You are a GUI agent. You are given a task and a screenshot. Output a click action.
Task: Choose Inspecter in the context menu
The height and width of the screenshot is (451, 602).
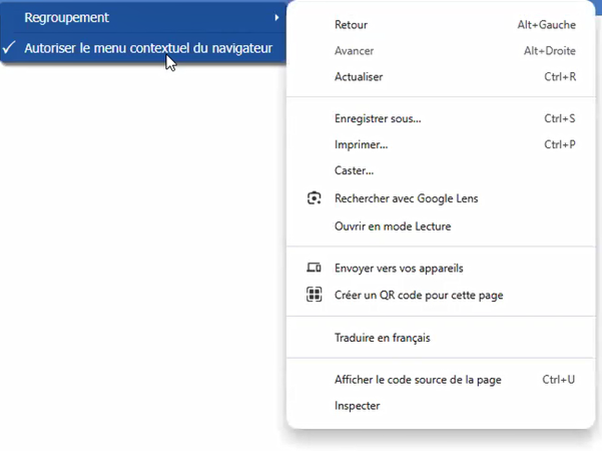tap(441, 406)
